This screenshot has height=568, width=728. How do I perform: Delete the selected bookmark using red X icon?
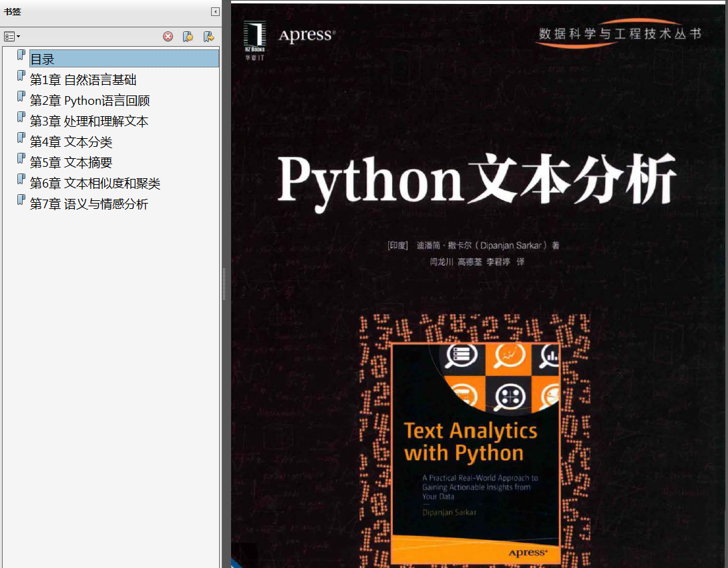tap(168, 37)
